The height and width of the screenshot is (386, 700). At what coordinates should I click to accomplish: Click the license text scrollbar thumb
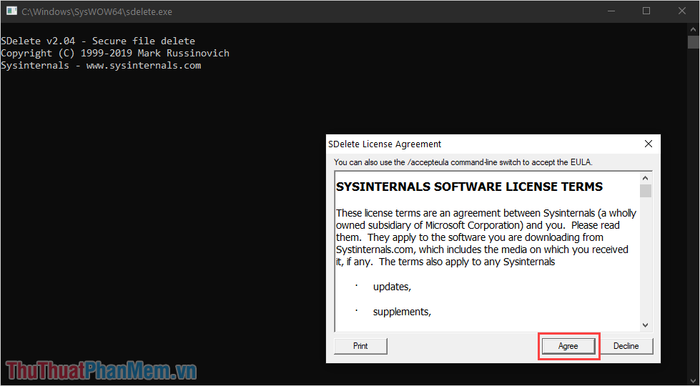tap(645, 191)
